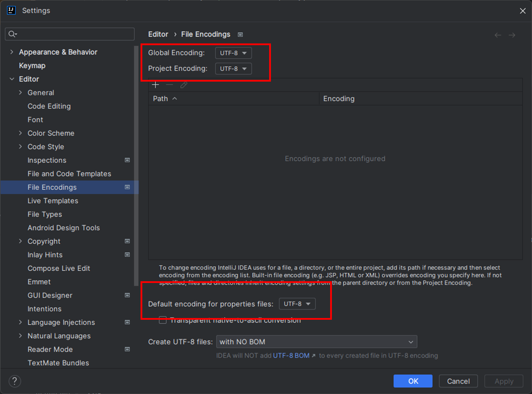
Task: Open the Create UTF-8 files dropdown
Action: tap(317, 341)
